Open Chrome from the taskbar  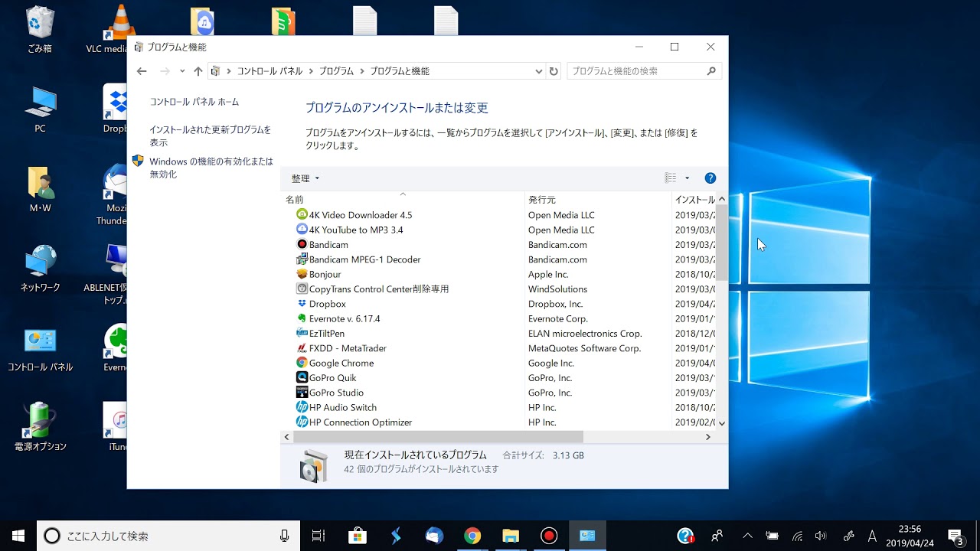coord(472,536)
